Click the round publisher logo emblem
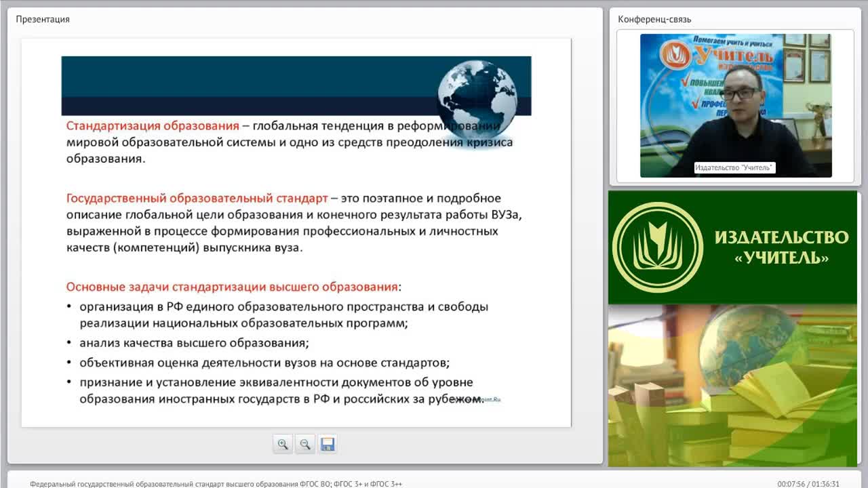 pos(658,247)
